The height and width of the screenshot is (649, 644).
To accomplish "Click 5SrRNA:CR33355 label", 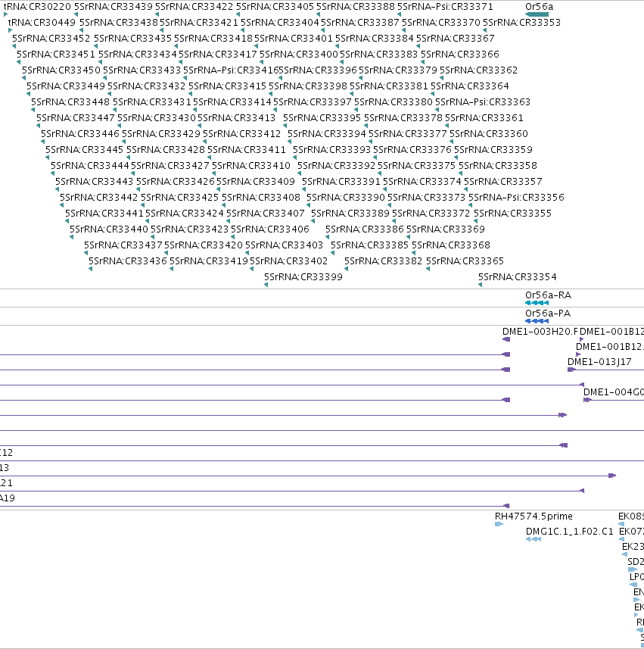I will click(512, 214).
